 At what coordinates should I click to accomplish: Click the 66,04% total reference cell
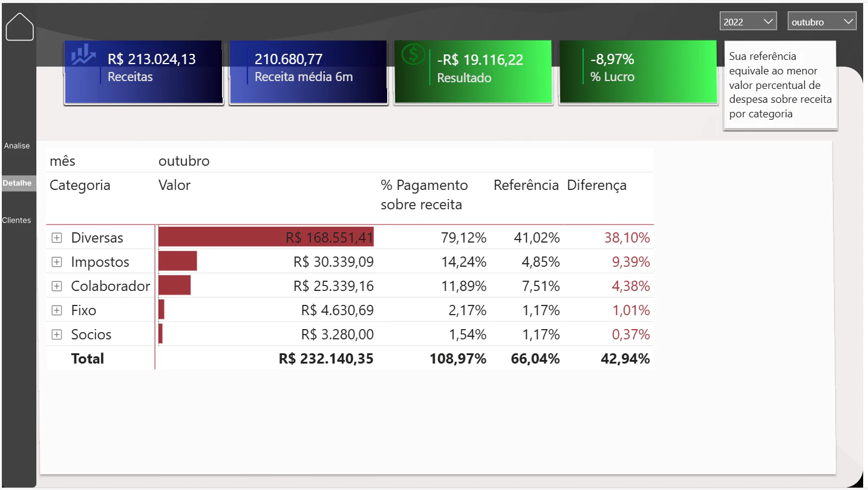tap(535, 359)
